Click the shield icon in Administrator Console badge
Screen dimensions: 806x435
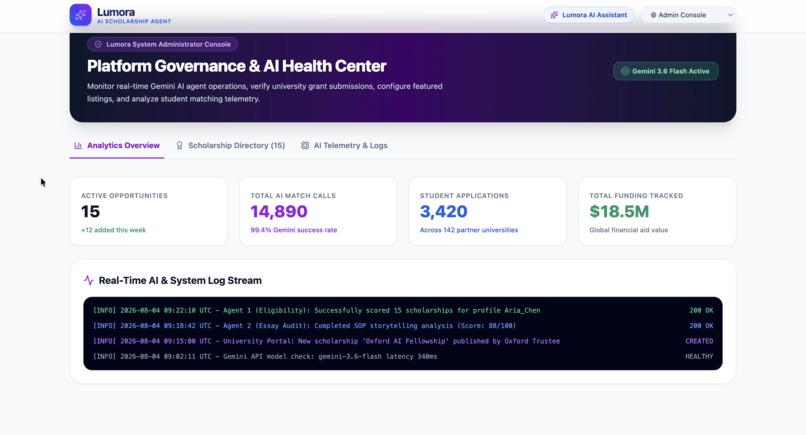click(x=98, y=44)
